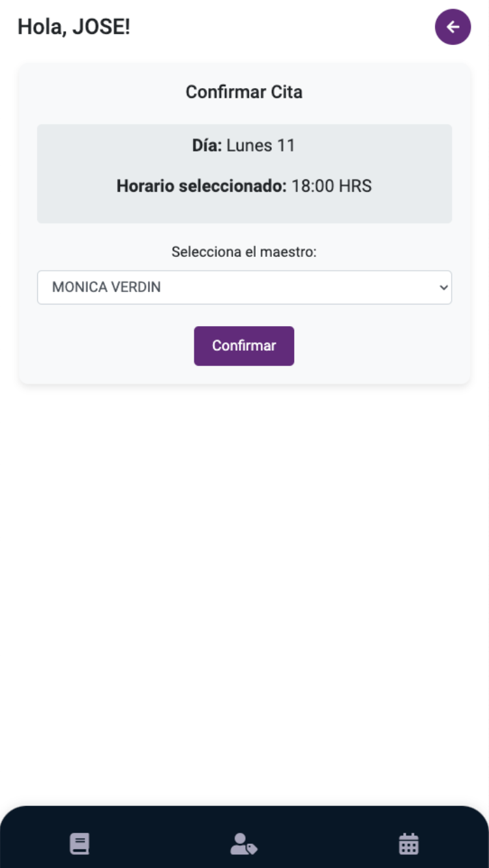Viewport: 489px width, 868px height.
Task: Select the user tag icon in bottom bar
Action: (x=244, y=844)
